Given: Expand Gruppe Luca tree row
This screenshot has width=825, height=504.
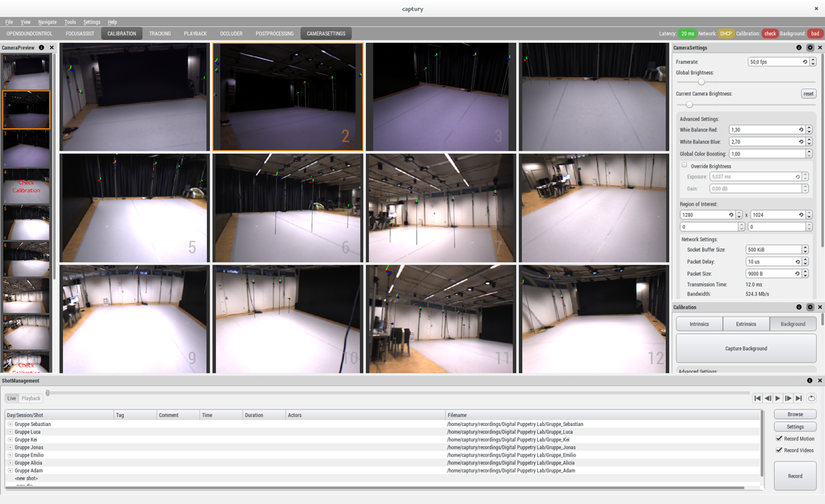Looking at the screenshot, I should pyautogui.click(x=10, y=432).
